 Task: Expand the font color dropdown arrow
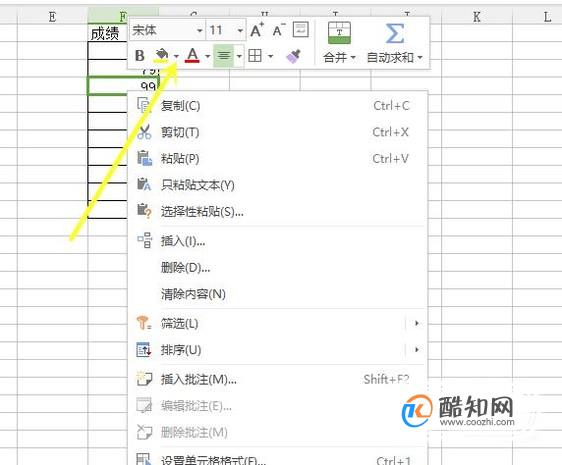tap(207, 56)
